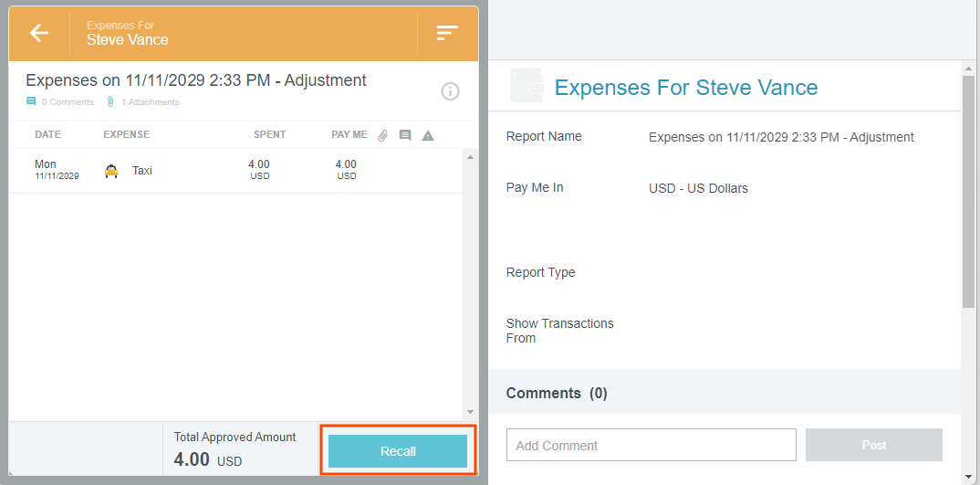Click the paperclip column header icon
This screenshot has width=980, height=485.
(x=383, y=135)
